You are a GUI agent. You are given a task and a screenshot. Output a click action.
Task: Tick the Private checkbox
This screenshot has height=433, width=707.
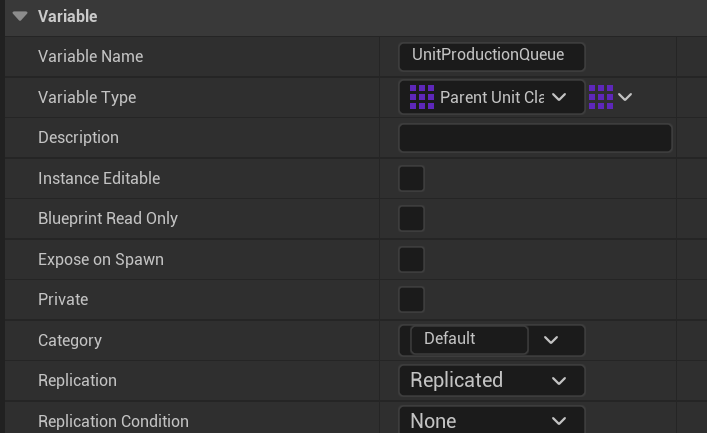point(411,300)
